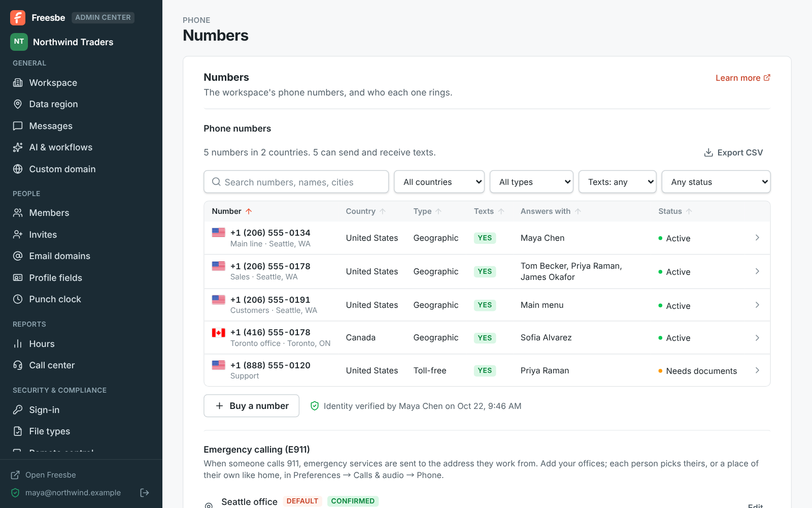Click the Canada flag icon
Screen dimensions: 812x508
[219, 333]
